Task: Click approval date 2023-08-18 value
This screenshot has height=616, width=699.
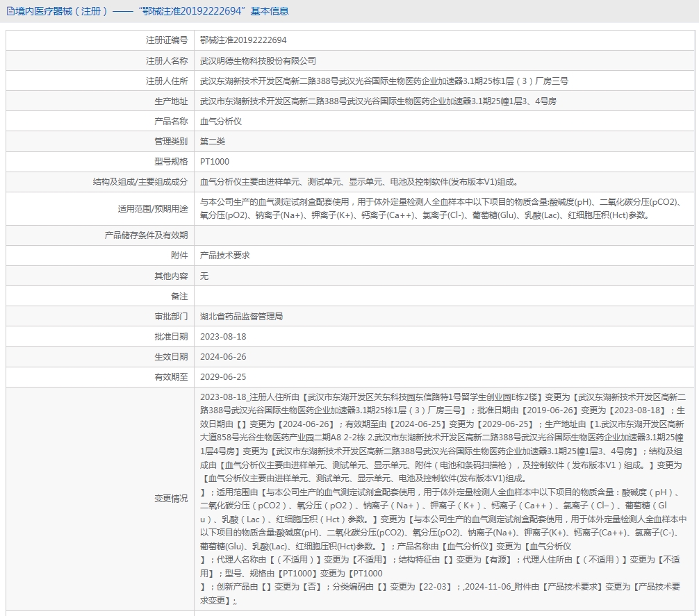Action: tap(223, 337)
